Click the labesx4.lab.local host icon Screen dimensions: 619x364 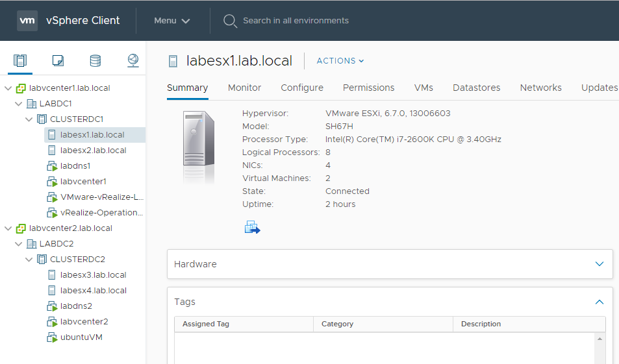52,291
